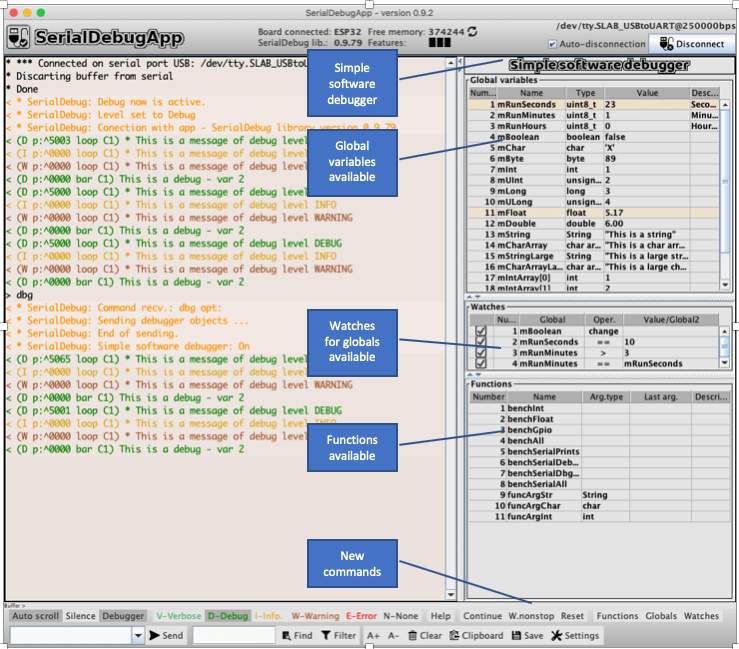Screen dimensions: 739x649
Task: Click the Send arrow button
Action: 167,635
